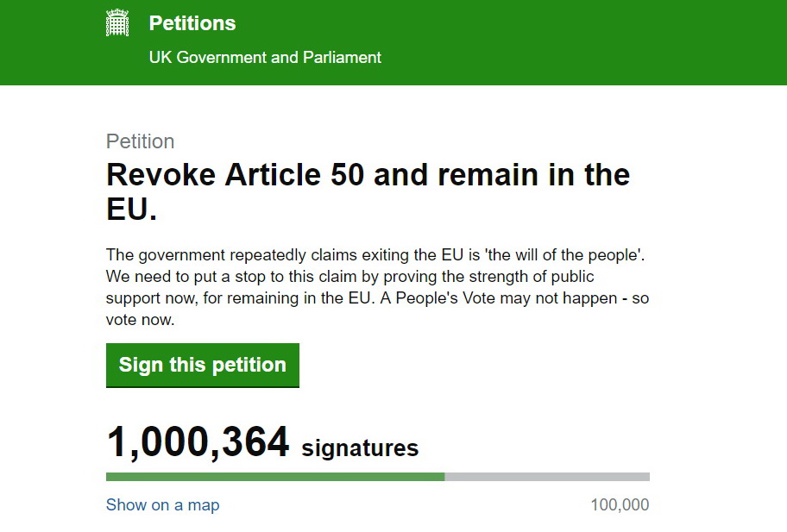Click the UK Government and Parliament subtitle
The width and height of the screenshot is (787, 532).
(265, 58)
